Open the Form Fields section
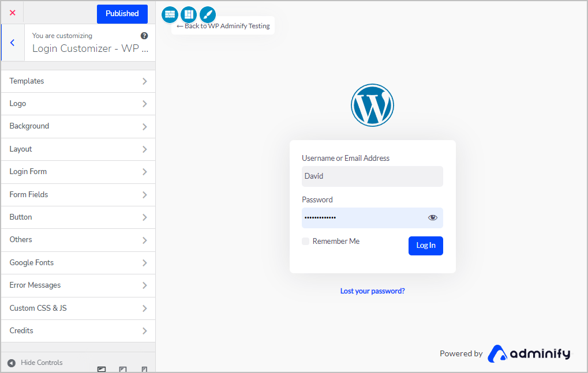Viewport: 588px width, 373px height. click(x=78, y=195)
